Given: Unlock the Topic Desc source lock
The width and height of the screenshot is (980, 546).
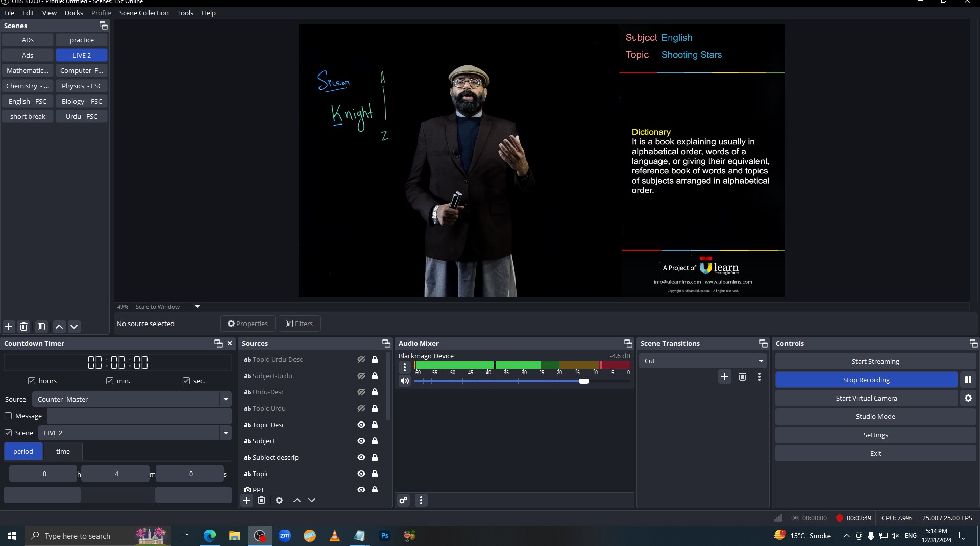Looking at the screenshot, I should coord(375,425).
